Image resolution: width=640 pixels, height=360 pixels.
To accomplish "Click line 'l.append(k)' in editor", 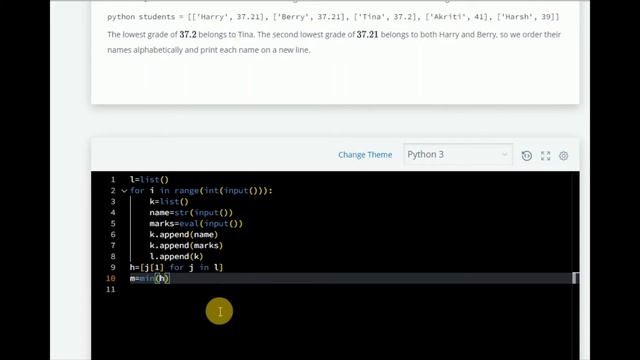I will pos(176,257).
